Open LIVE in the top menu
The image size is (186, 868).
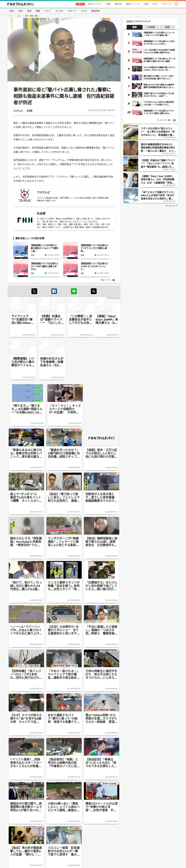(x=155, y=4)
